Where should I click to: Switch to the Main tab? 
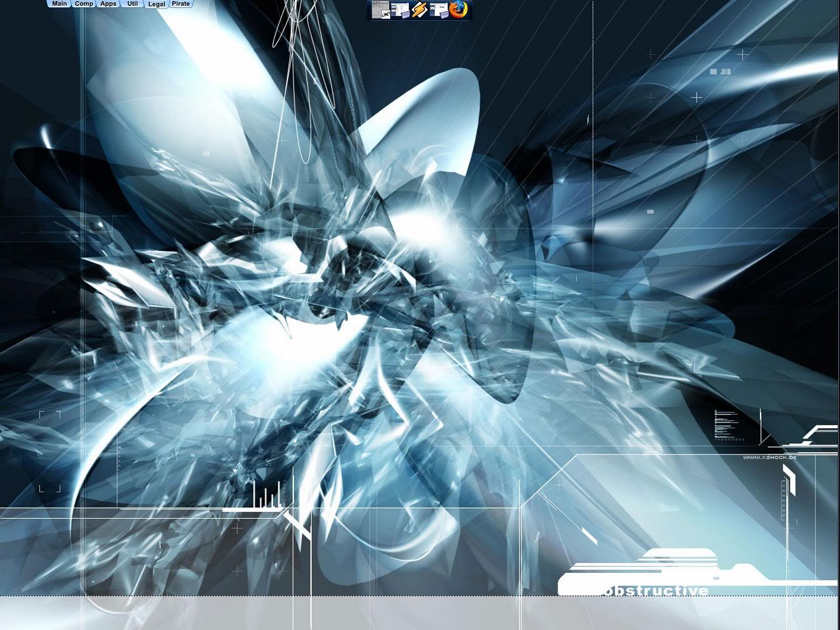coord(59,3)
